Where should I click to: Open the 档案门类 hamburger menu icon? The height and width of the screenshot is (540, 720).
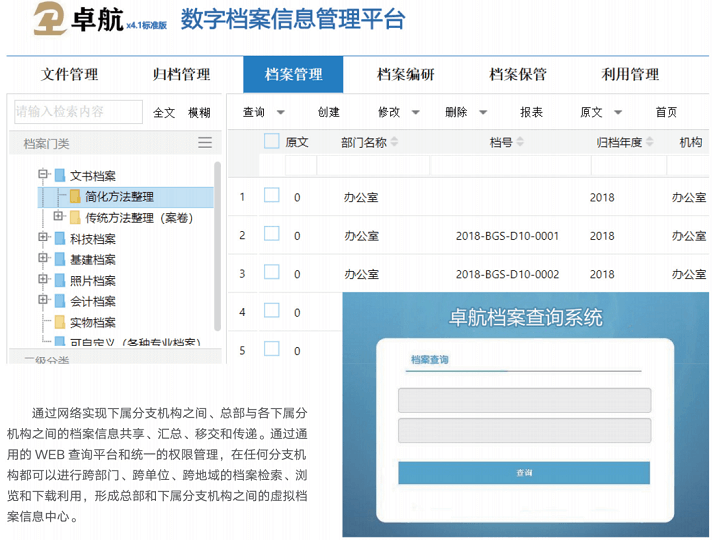(x=205, y=142)
